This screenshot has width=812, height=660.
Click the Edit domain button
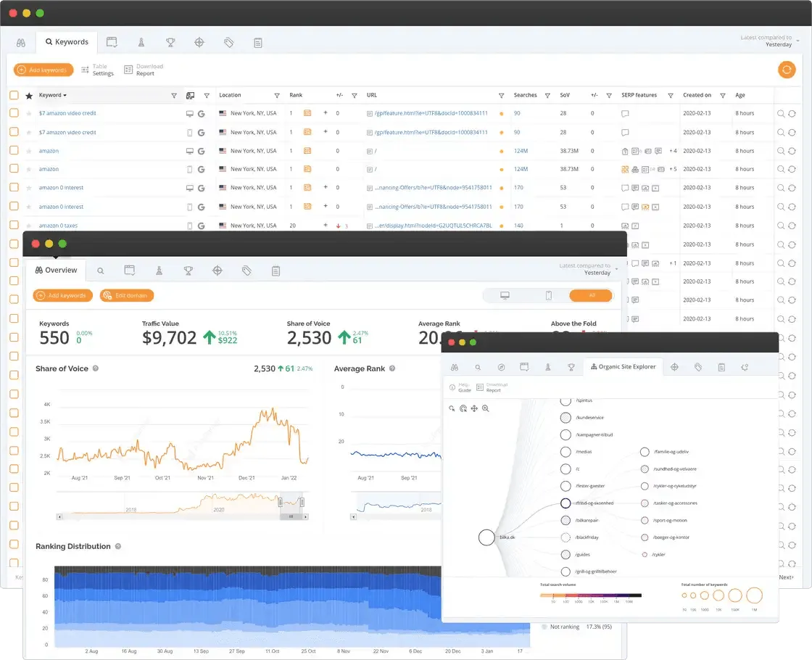[x=126, y=295]
